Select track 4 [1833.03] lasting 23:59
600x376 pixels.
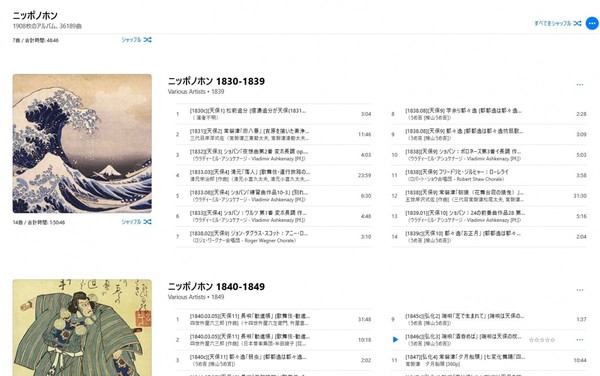pyautogui.click(x=274, y=175)
